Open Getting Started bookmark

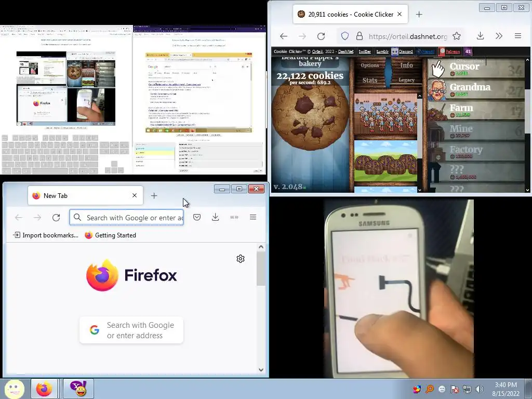(x=110, y=235)
